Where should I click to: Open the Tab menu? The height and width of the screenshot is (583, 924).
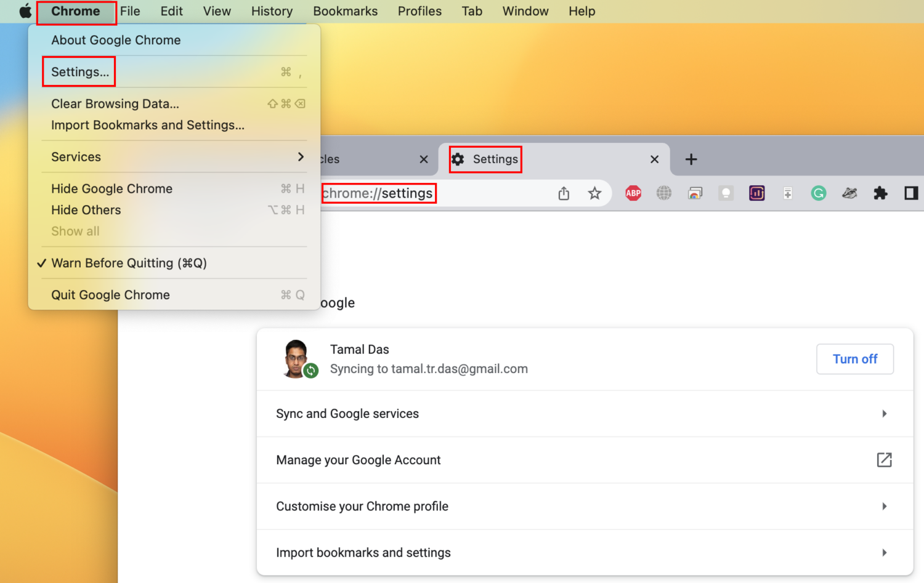click(472, 11)
